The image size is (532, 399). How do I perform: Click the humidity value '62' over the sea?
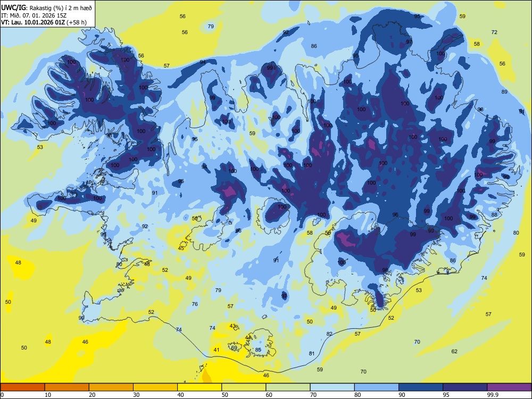(454, 351)
